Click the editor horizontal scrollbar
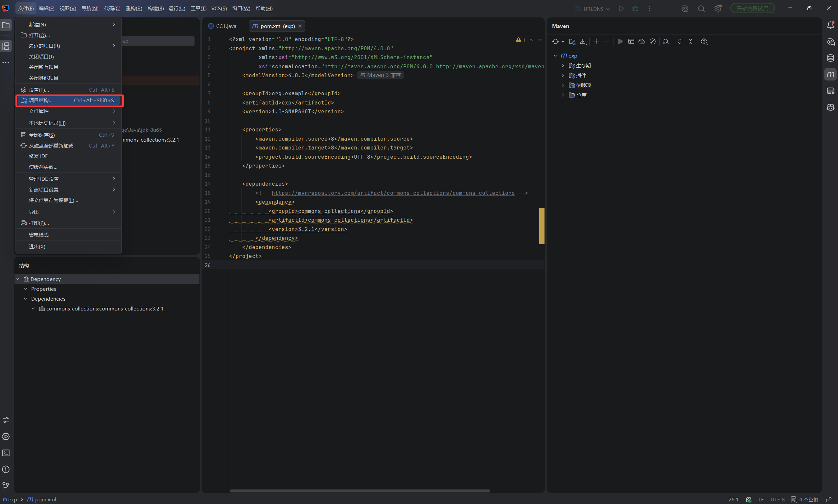838x504 pixels. point(360,491)
